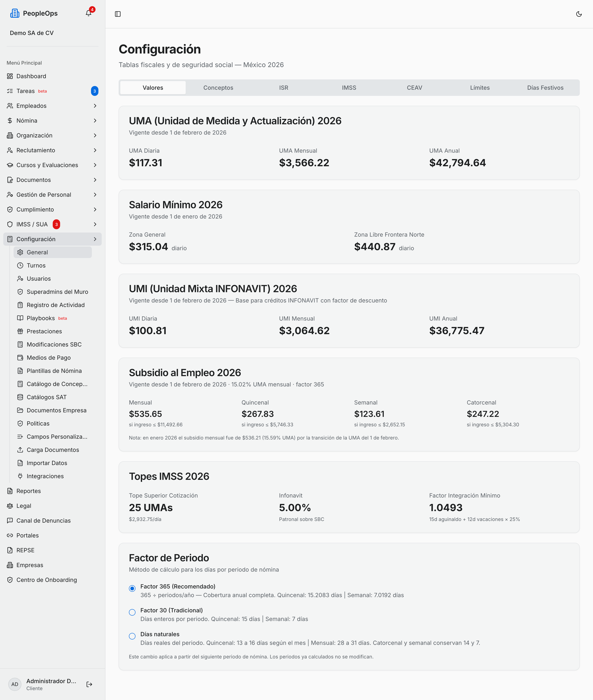Click the PeopleOps logo icon

click(x=14, y=13)
